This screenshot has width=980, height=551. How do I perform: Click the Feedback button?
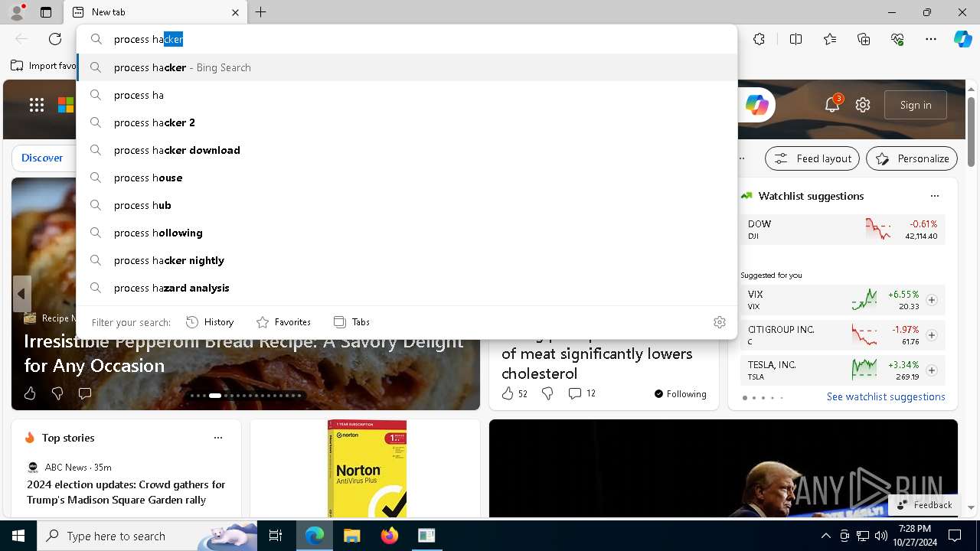click(x=925, y=504)
